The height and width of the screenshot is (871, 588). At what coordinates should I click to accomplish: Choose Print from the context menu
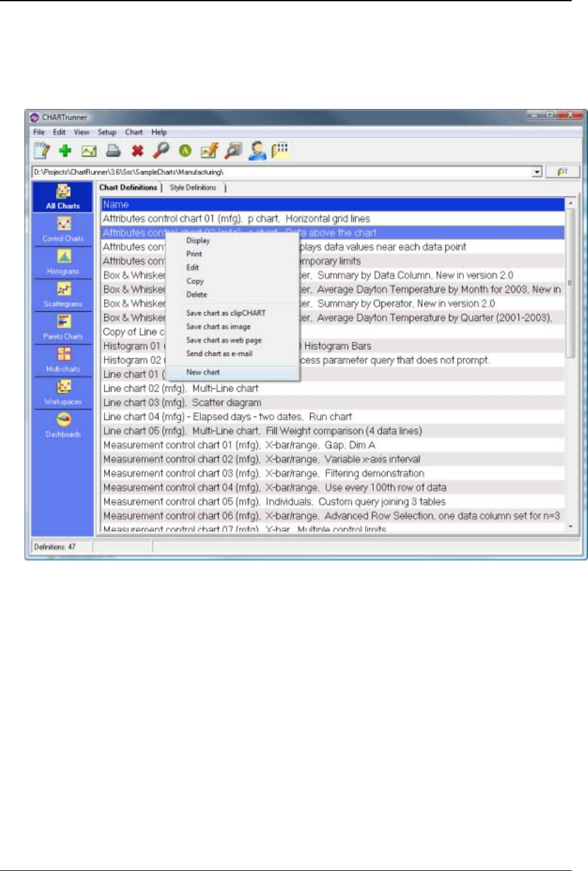(x=194, y=254)
